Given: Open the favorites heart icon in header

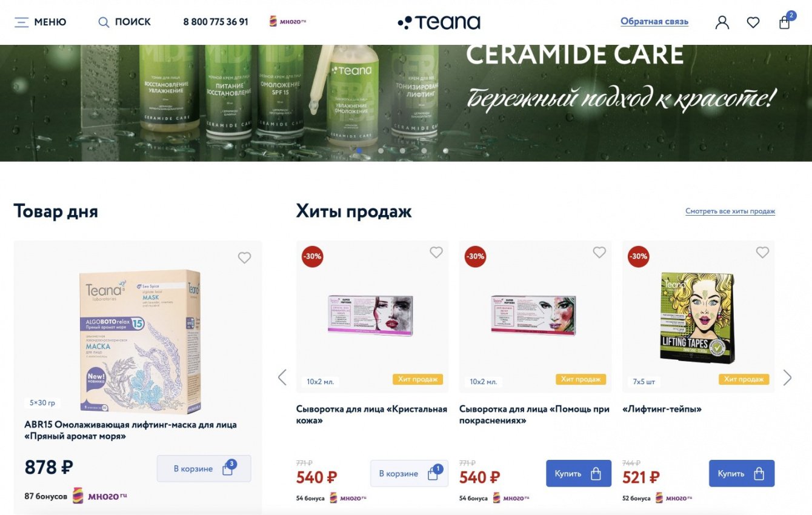Looking at the screenshot, I should point(753,22).
